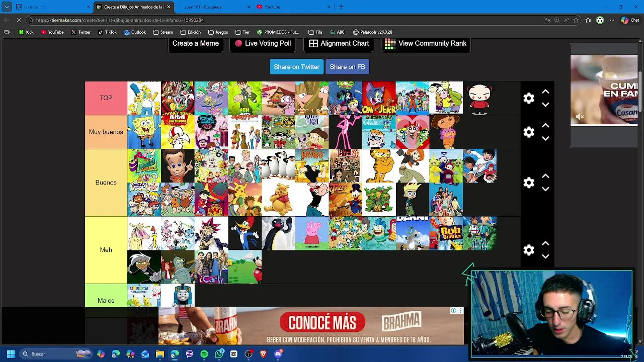Screen dimensions: 644x362
Task: Select the Meh tier label
Action: 106,250
